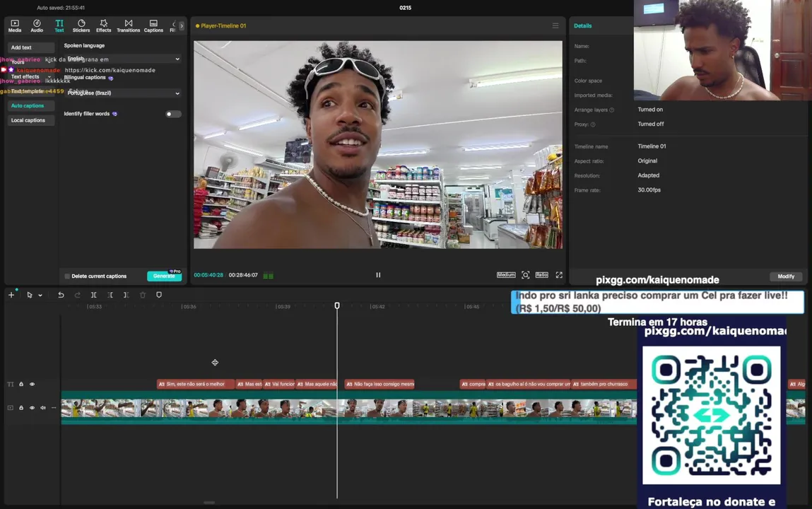Screen dimensions: 812x509
Task: Select caption clip 'os bagulho aí ó não vou comprar'
Action: (x=528, y=384)
